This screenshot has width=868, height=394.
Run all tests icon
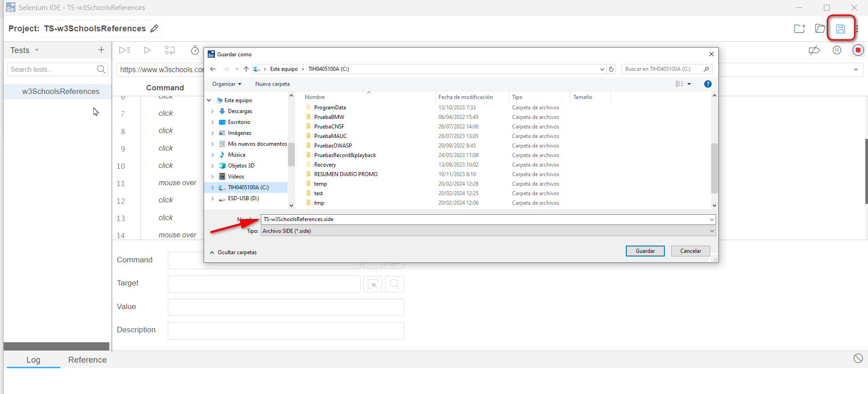(x=125, y=50)
